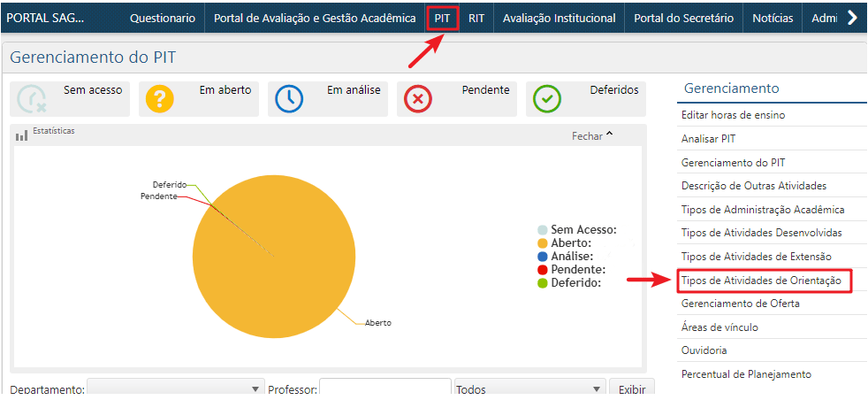Image resolution: width=868 pixels, height=400 pixels.
Task: Open Tipos de Atividades de Orientação link
Action: [764, 281]
